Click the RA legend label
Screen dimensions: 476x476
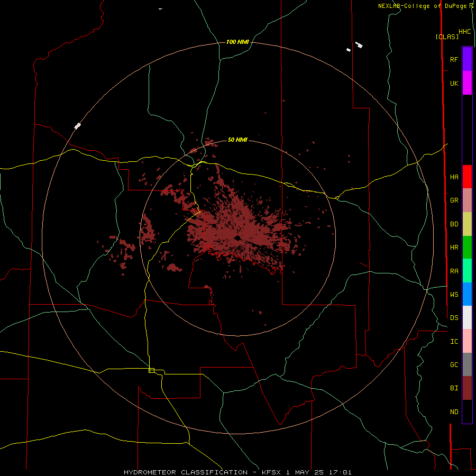pyautogui.click(x=454, y=271)
